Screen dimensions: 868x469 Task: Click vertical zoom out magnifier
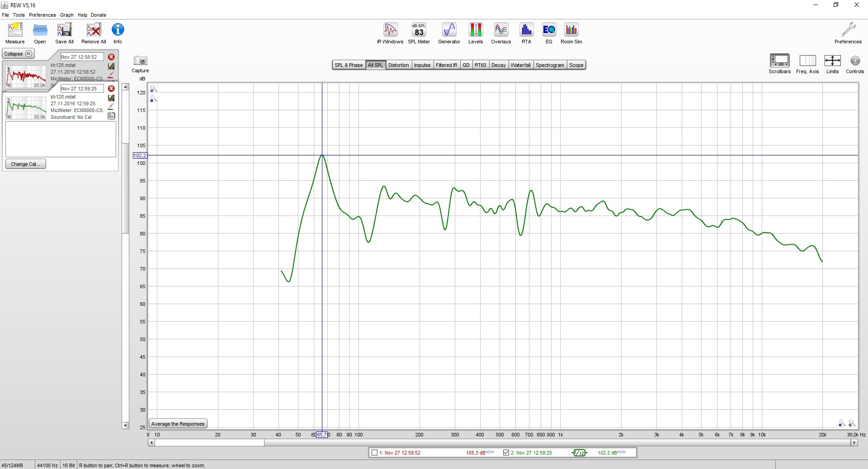[x=153, y=98]
